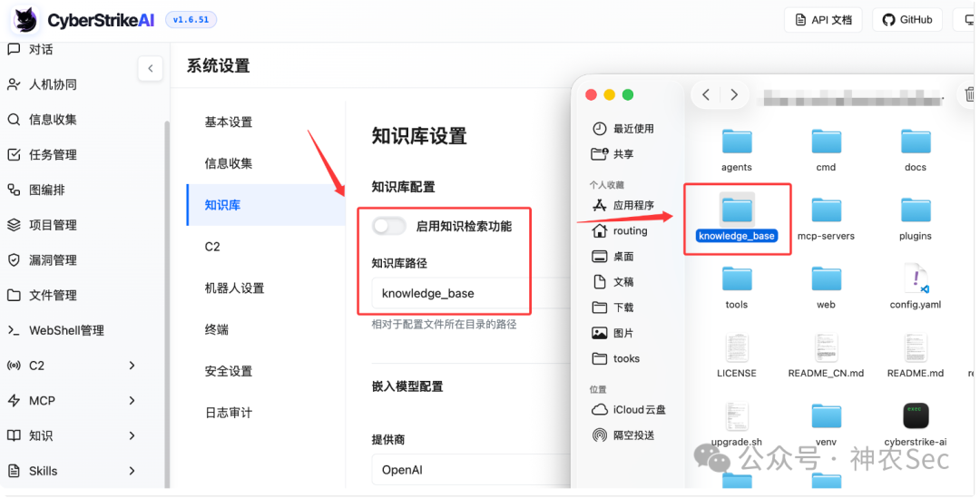Open the 对话 chat sidebar item

(30, 49)
